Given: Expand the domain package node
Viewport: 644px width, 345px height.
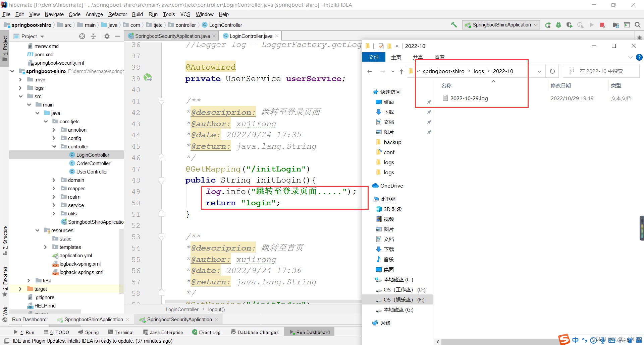Looking at the screenshot, I should 54,180.
